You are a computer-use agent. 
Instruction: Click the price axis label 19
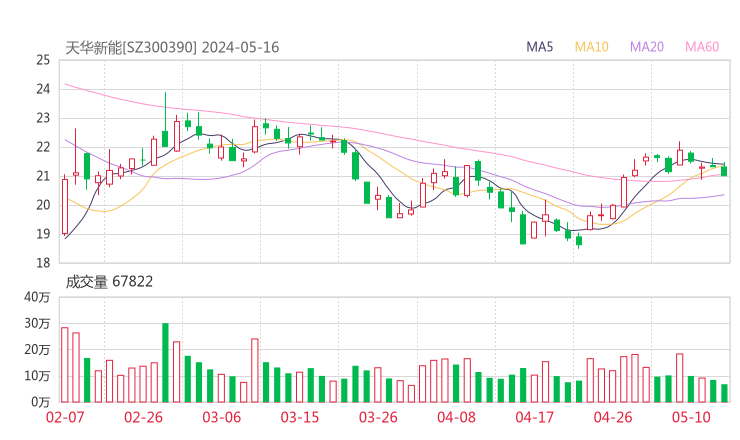[x=43, y=234]
